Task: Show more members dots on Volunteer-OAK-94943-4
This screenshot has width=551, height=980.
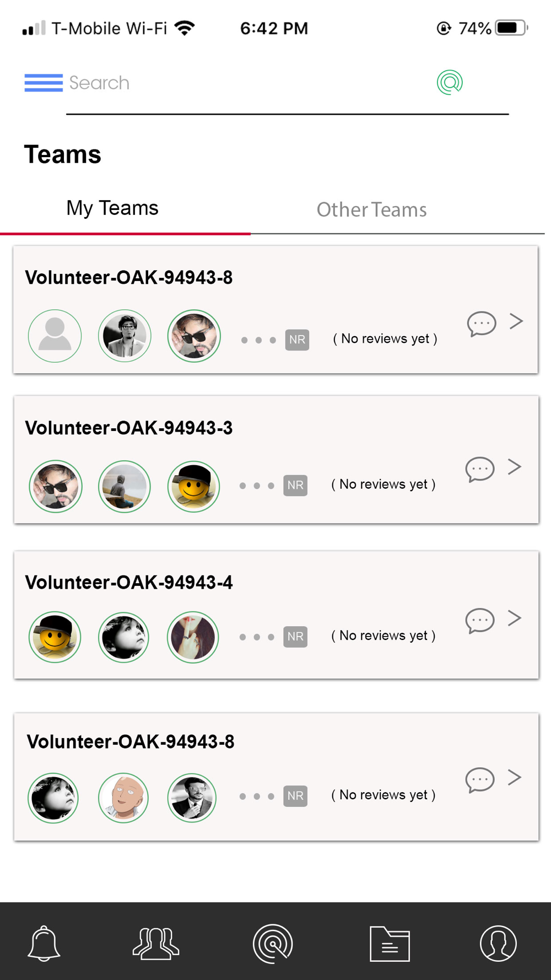Action: [x=257, y=637]
